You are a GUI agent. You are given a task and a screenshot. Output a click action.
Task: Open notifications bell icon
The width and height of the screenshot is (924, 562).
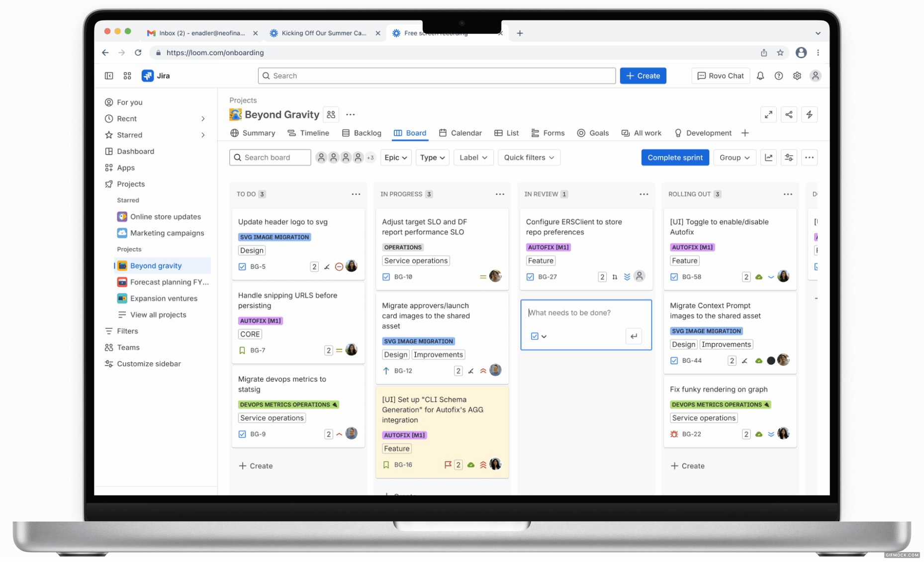(x=760, y=76)
